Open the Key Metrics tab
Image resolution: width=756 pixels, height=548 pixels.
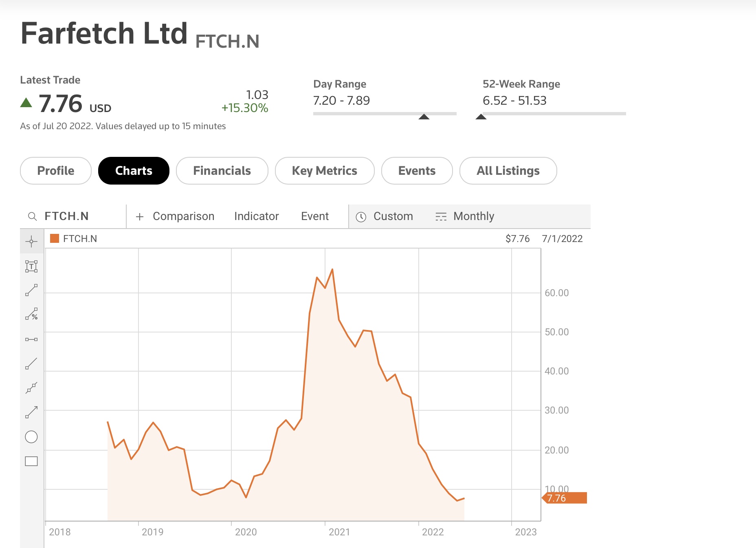coord(325,171)
